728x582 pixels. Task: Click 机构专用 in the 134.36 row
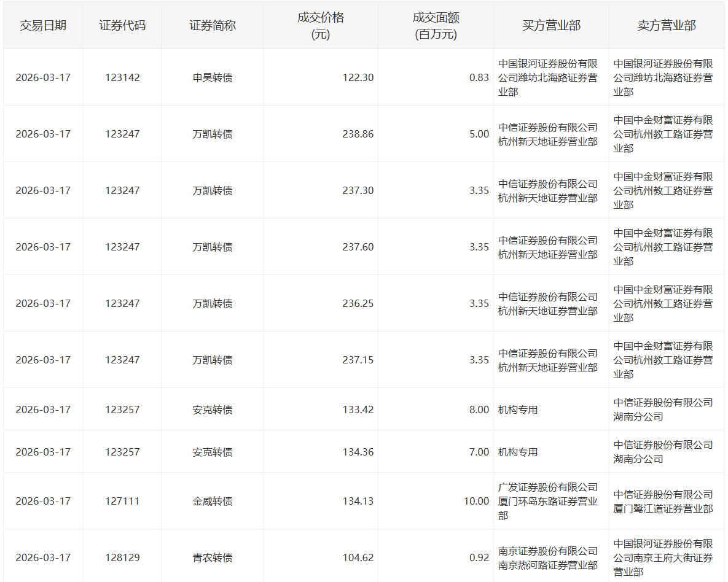518,452
